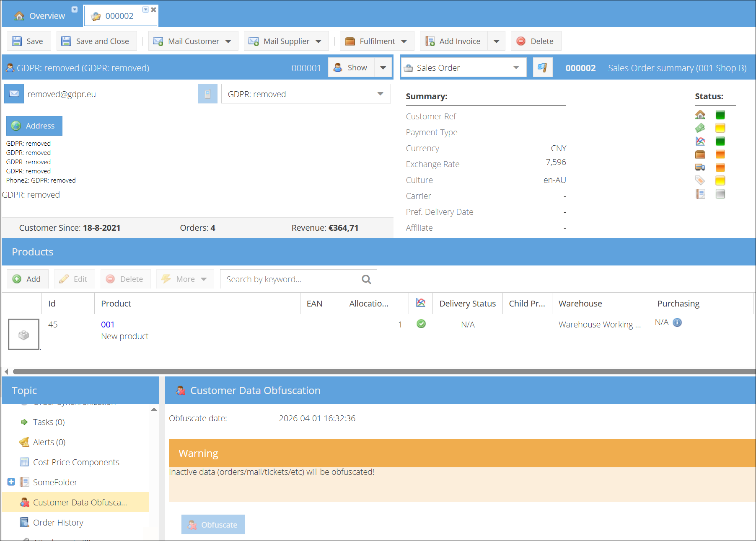The width and height of the screenshot is (756, 541).
Task: Click the info icon in Purchasing column
Action: 677,322
